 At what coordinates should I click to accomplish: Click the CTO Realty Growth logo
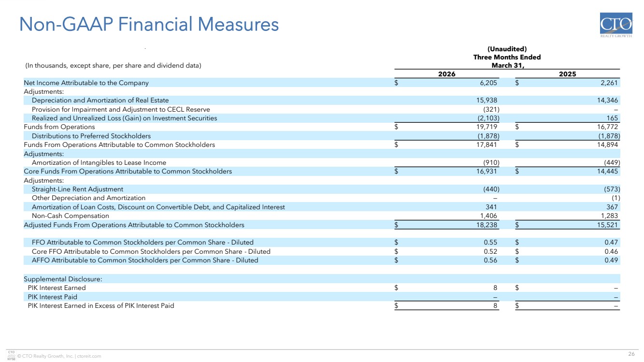tap(616, 29)
